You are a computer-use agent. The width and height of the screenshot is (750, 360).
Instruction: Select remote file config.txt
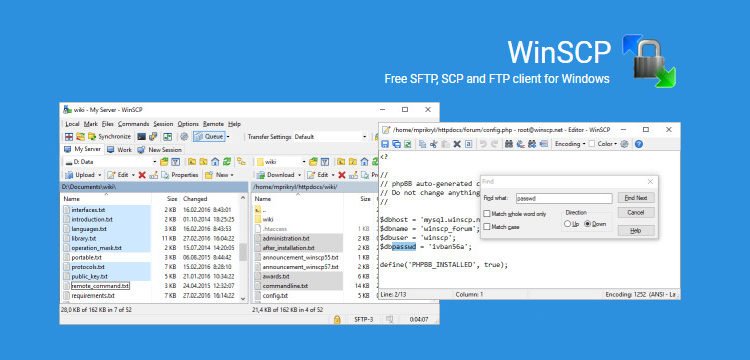[275, 295]
